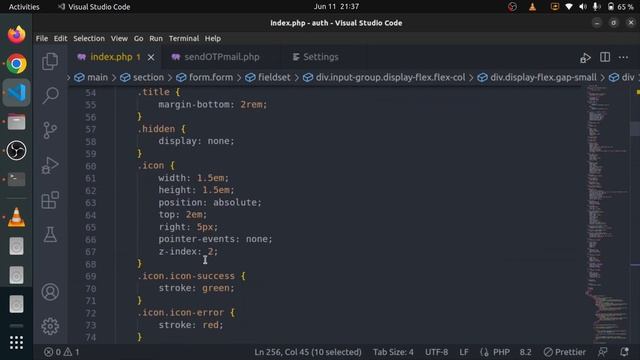This screenshot has height=360, width=640.
Task: Click the '.icon.icon-success' selector text
Action: (x=186, y=276)
